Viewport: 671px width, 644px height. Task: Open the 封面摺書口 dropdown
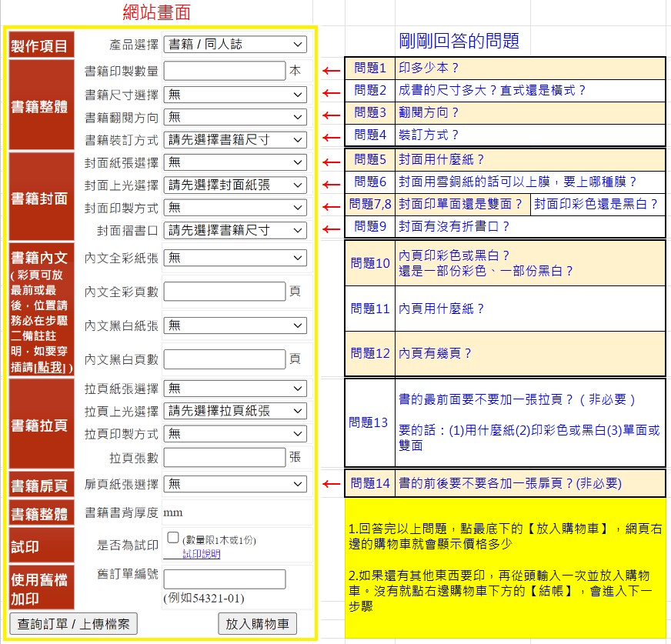(x=235, y=230)
